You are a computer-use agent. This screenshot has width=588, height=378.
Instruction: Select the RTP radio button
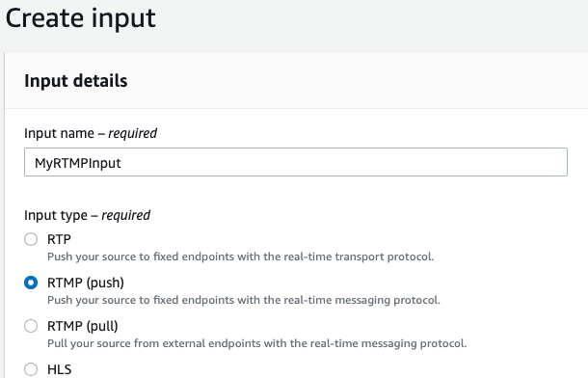click(x=31, y=239)
